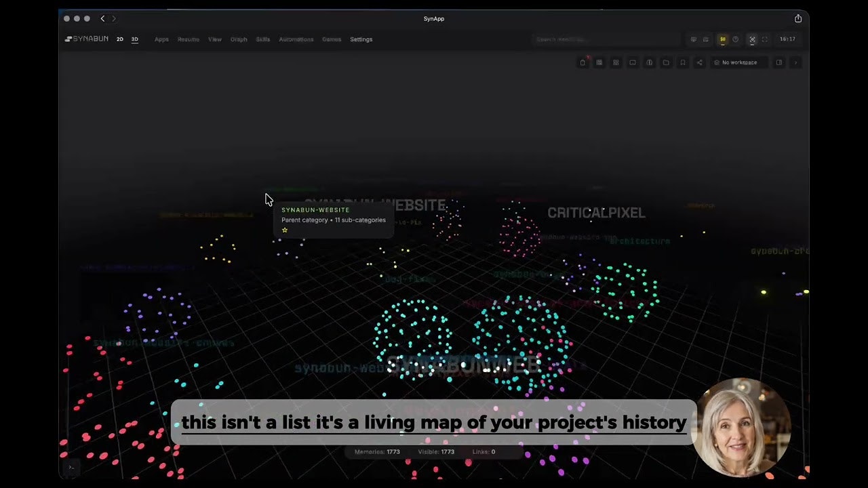
Task: Go back with the title bar left arrow
Action: coord(102,18)
